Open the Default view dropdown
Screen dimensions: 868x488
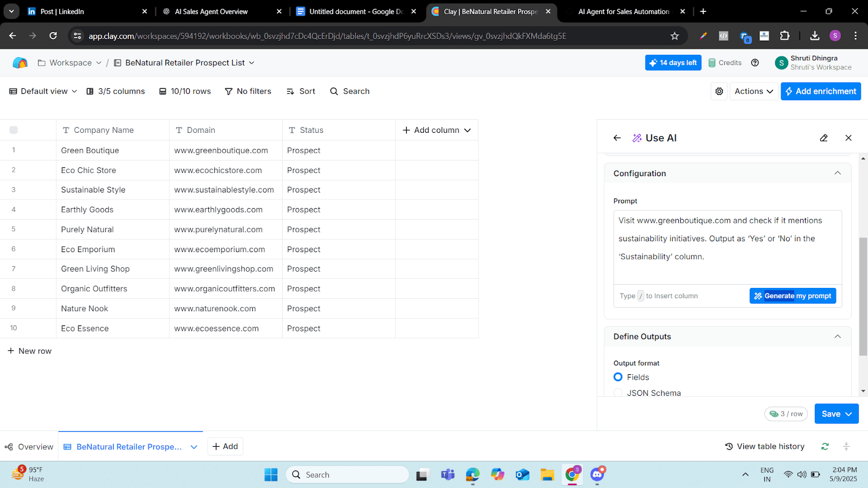click(43, 91)
